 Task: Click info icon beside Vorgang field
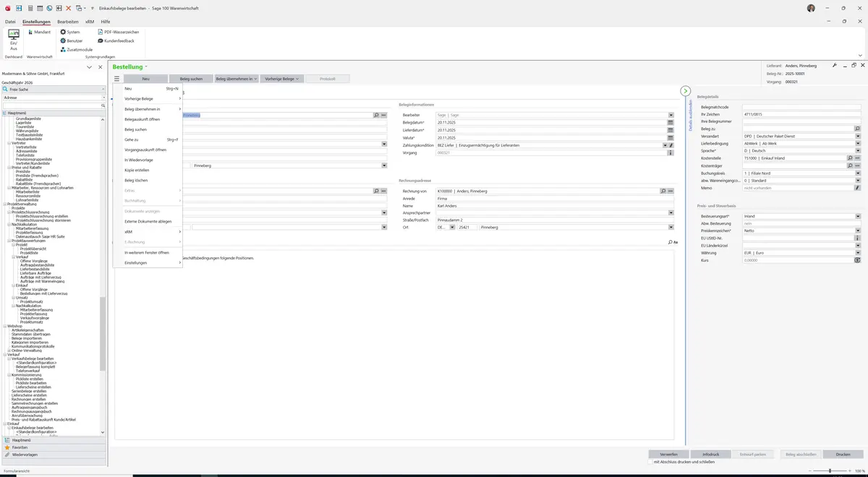(x=671, y=153)
